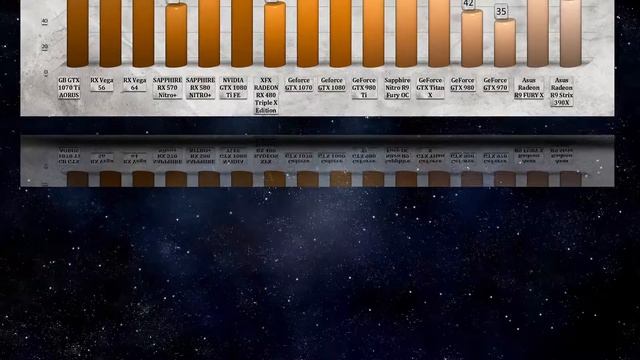Select the 'Asus Radeon R9 FURY X' label

(x=529, y=87)
